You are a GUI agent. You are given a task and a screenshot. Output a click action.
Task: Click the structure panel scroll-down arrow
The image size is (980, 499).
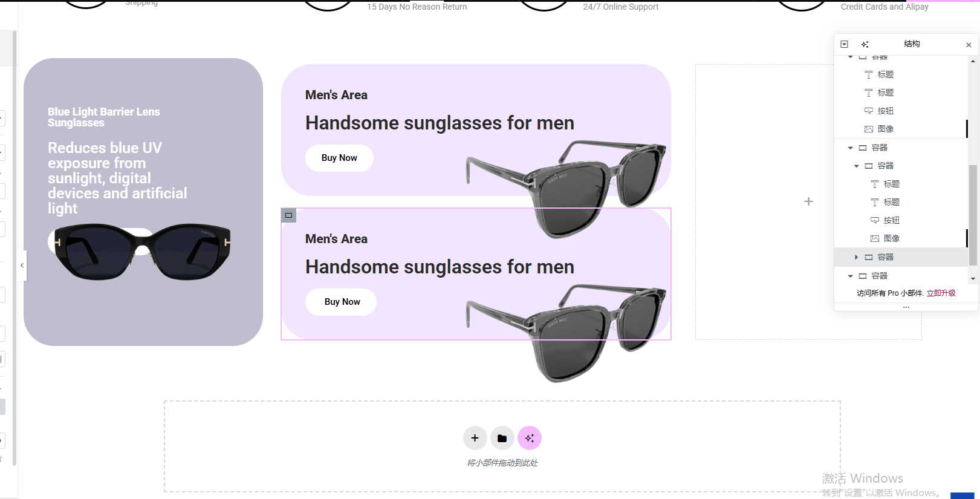coord(972,278)
